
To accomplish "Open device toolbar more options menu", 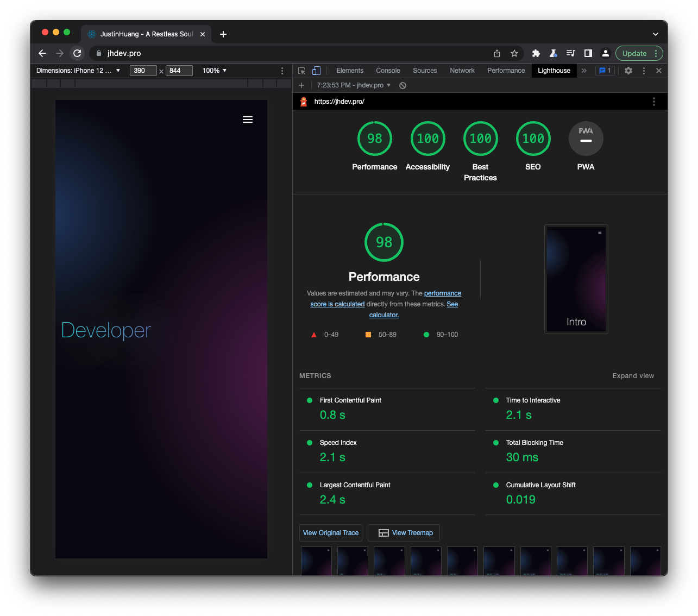I will pos(282,71).
